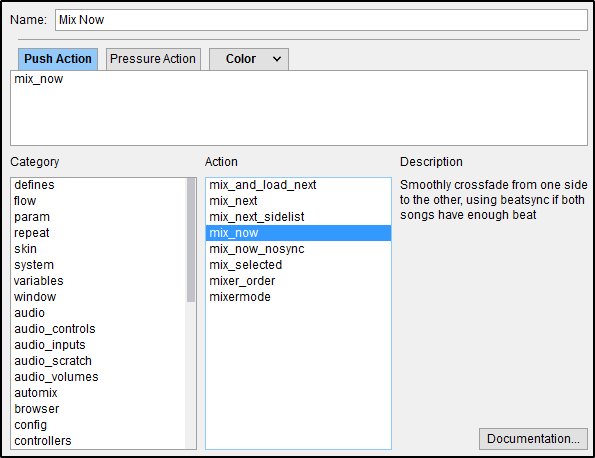Viewport: 595px width, 458px height.
Task: Click the Name input field
Action: pos(321,20)
